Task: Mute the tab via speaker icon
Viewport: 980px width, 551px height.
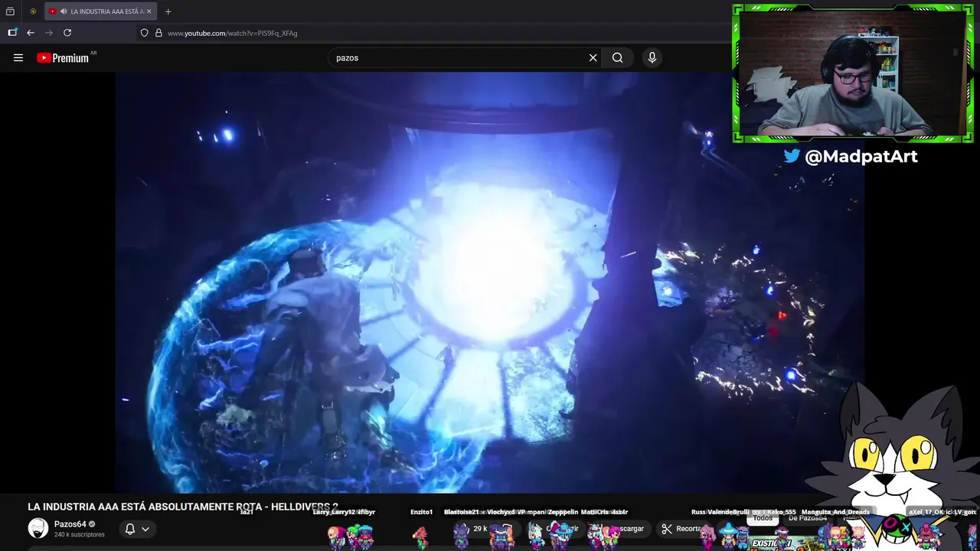Action: [x=63, y=11]
